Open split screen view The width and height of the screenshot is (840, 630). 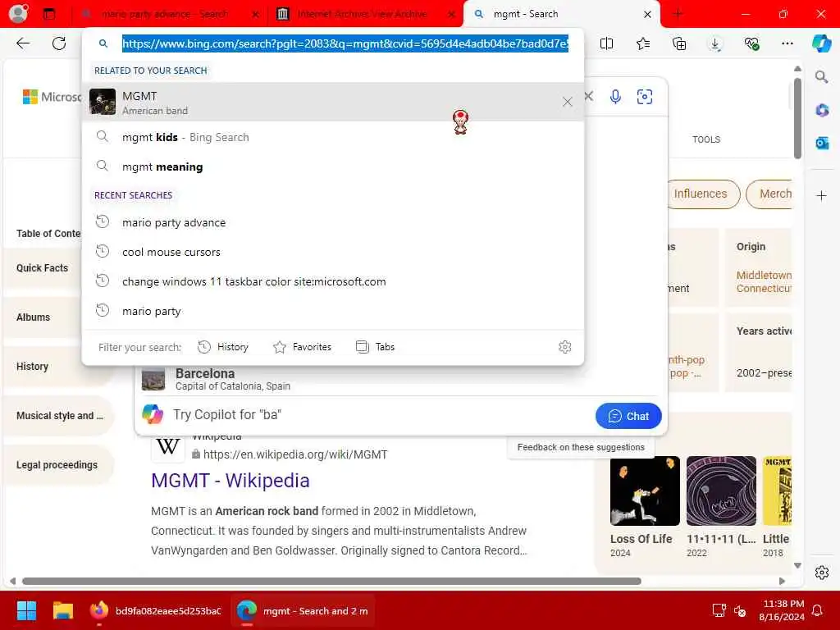coord(606,43)
